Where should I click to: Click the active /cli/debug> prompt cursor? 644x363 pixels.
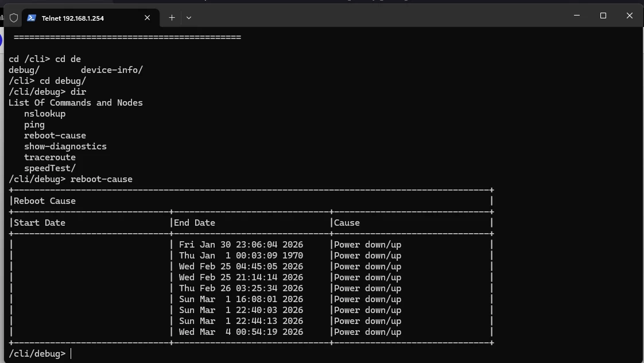[71, 354]
